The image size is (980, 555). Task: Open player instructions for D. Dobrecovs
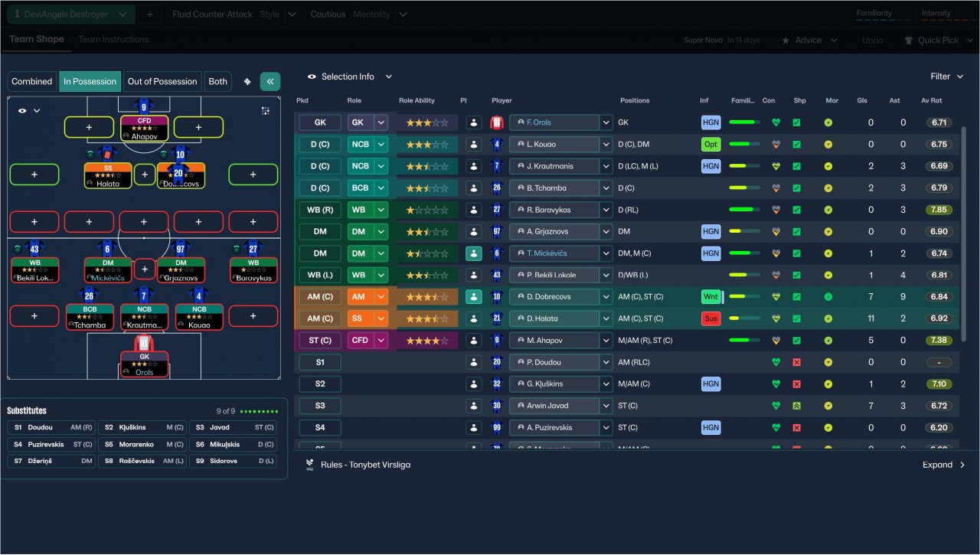point(474,297)
